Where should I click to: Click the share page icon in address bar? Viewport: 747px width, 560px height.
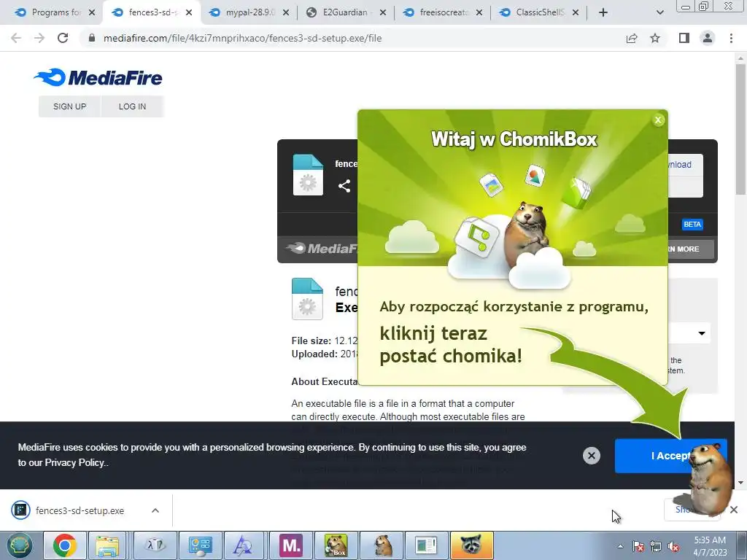pos(632,38)
